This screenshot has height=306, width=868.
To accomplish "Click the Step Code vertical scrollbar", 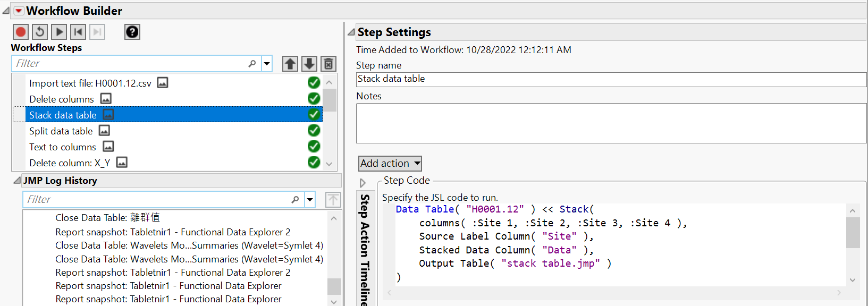I will [x=853, y=234].
